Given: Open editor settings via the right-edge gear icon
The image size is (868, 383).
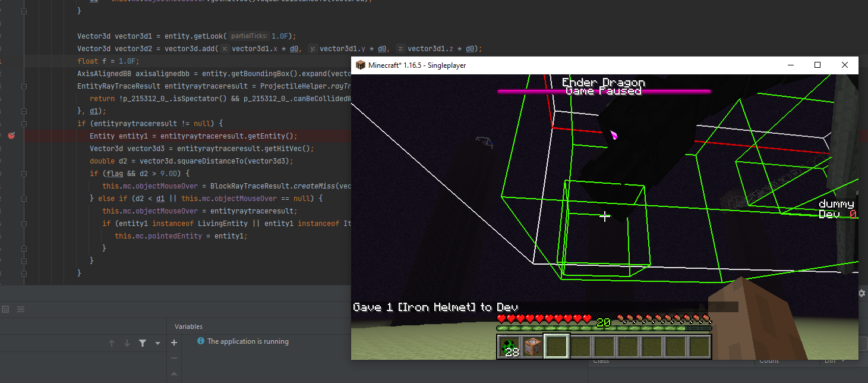Looking at the screenshot, I should click(x=861, y=293).
